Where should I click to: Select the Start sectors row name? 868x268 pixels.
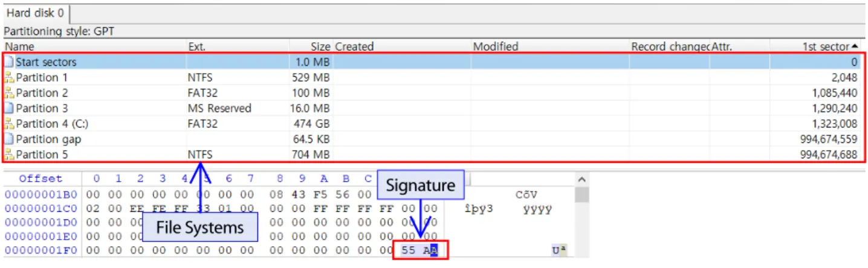click(46, 62)
